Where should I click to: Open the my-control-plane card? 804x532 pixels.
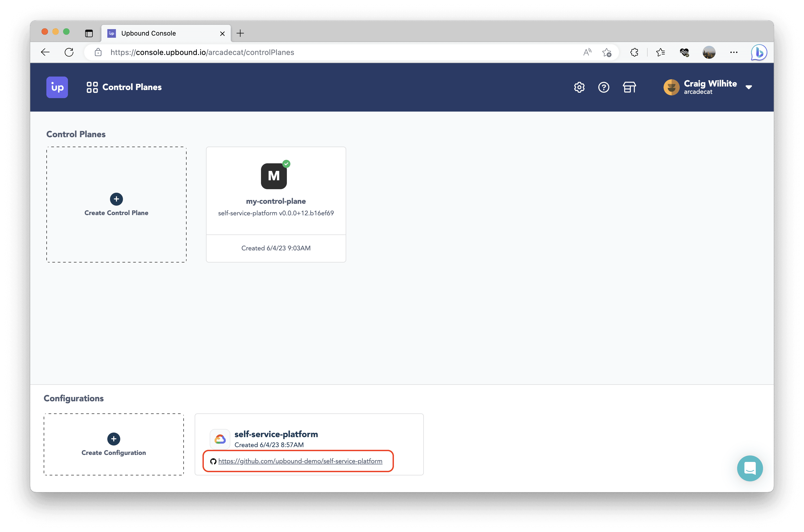pyautogui.click(x=276, y=201)
